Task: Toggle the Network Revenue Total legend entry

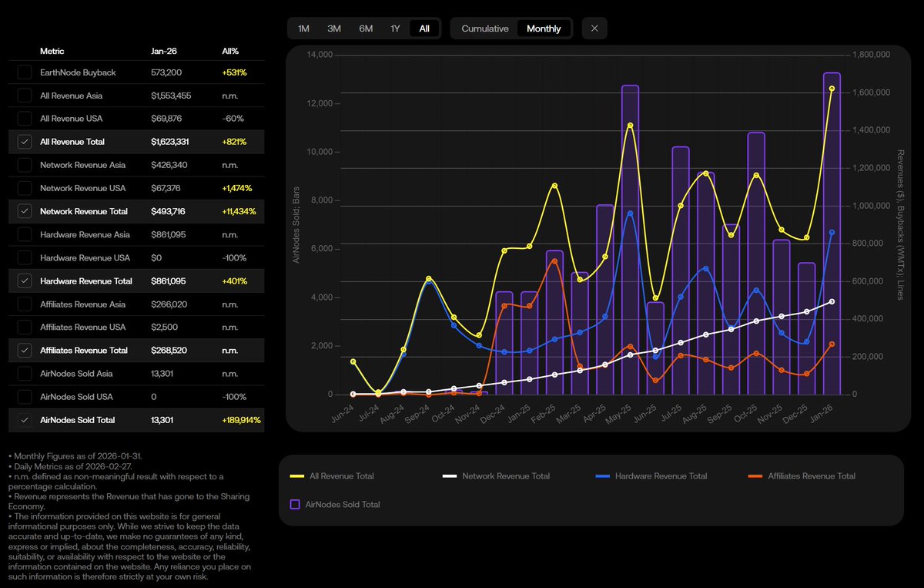Action: tap(506, 476)
